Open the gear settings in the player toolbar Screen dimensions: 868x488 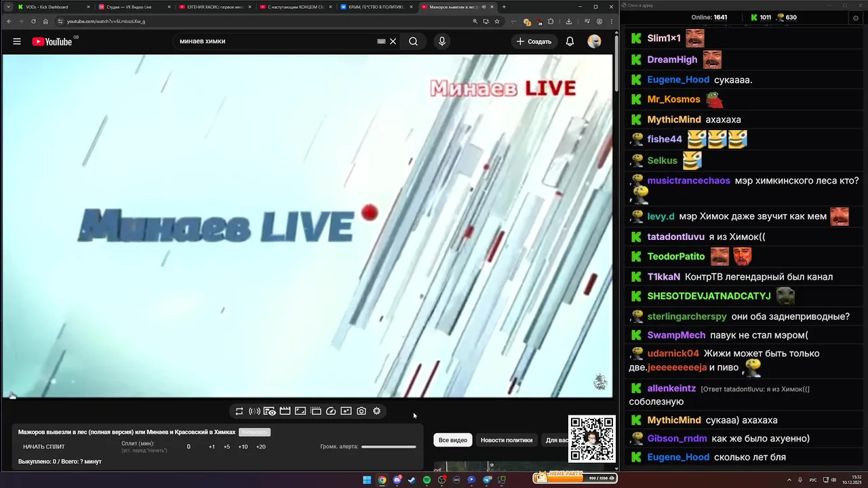coord(376,411)
